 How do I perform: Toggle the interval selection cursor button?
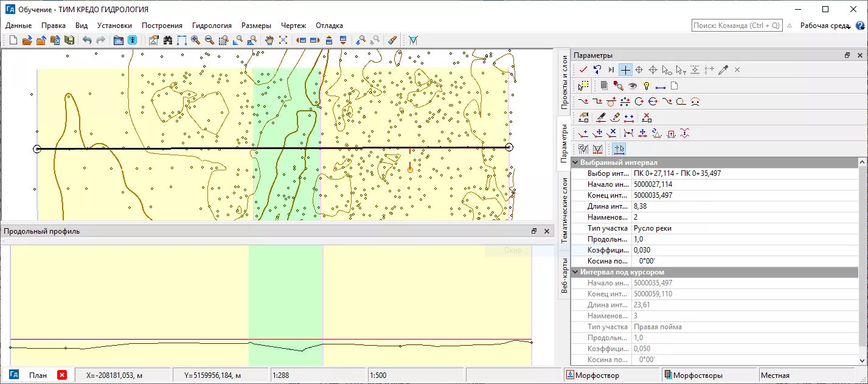(x=619, y=148)
